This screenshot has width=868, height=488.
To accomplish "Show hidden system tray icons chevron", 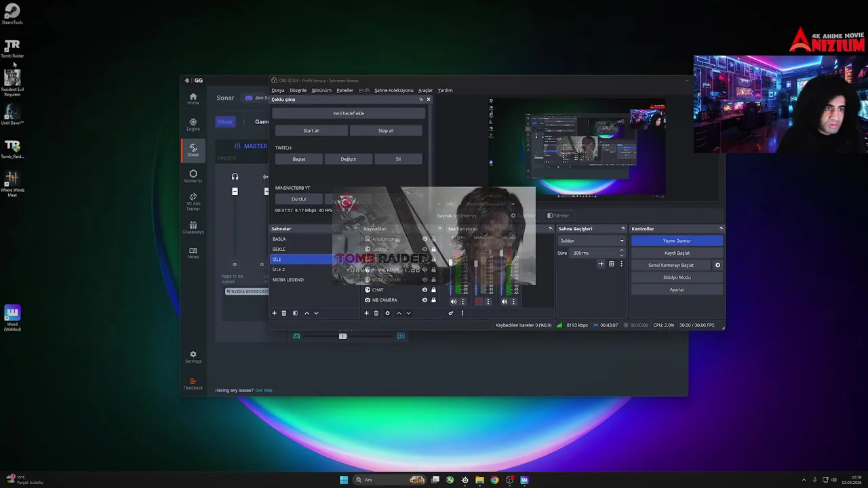I will [804, 480].
